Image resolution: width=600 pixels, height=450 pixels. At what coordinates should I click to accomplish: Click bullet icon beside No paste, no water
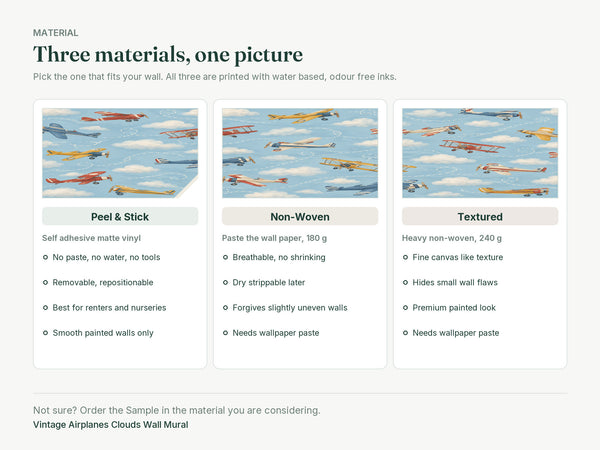(x=45, y=257)
